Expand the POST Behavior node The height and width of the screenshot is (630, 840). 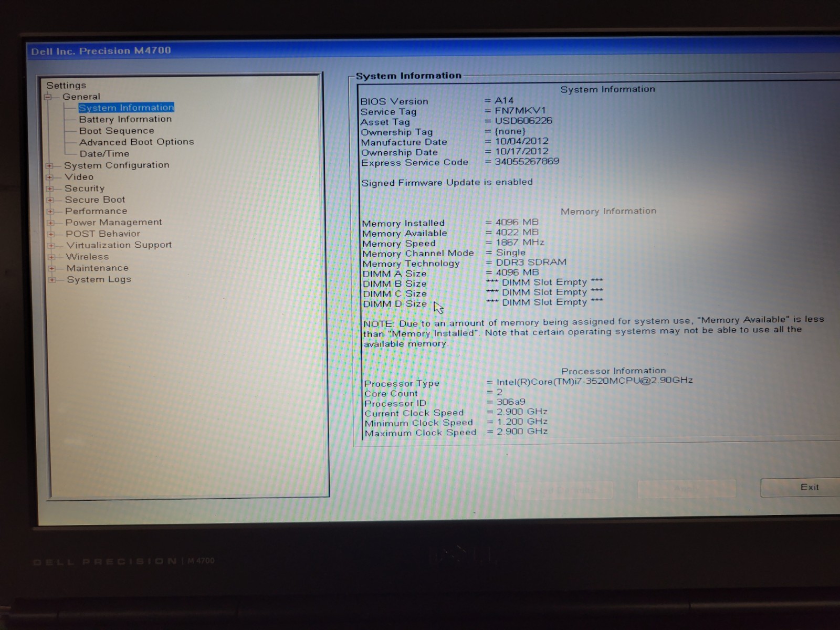point(51,234)
